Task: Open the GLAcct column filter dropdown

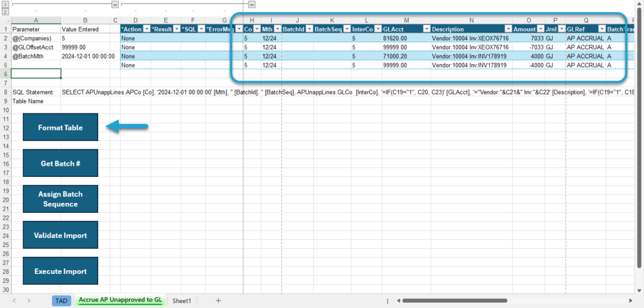Action: pyautogui.click(x=426, y=29)
